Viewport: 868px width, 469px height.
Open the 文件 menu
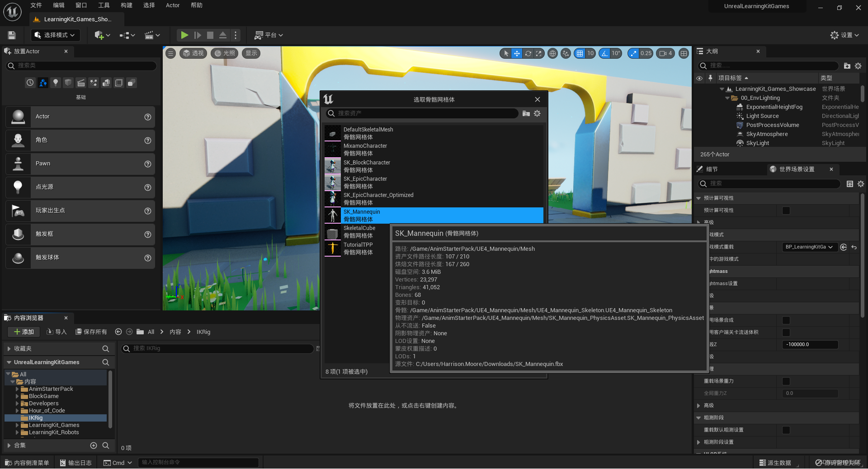36,5
